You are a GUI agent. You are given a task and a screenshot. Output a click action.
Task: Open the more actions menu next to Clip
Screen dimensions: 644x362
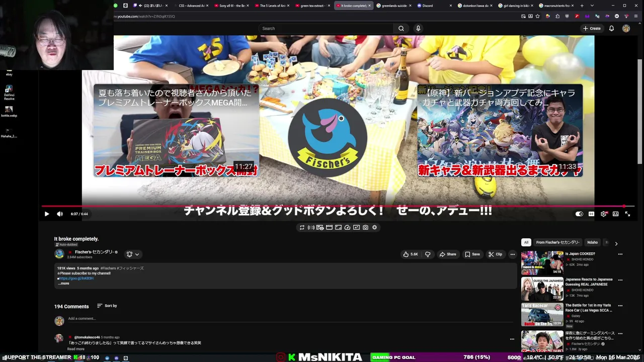click(x=513, y=254)
